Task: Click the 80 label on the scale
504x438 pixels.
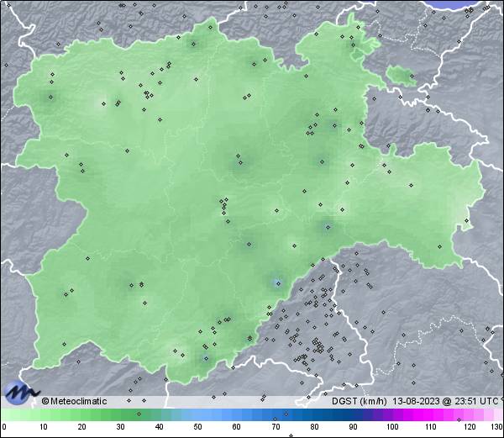Action: click(314, 427)
